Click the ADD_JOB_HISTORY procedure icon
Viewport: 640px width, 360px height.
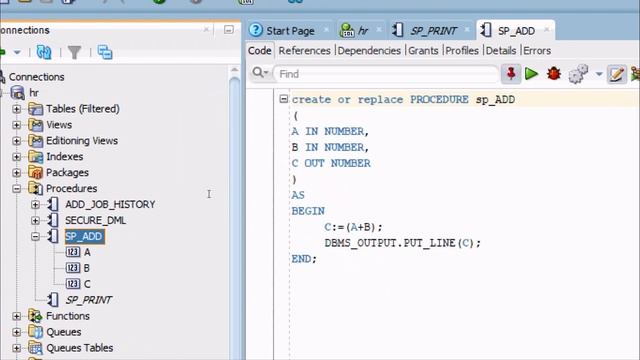[x=53, y=204]
